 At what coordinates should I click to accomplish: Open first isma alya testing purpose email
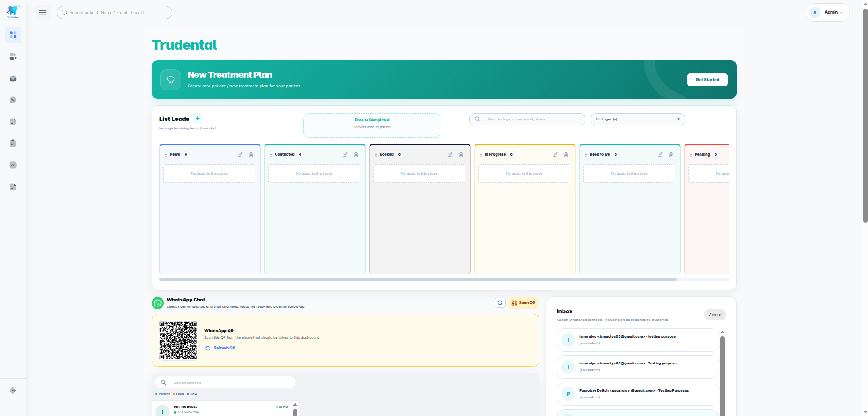point(638,340)
